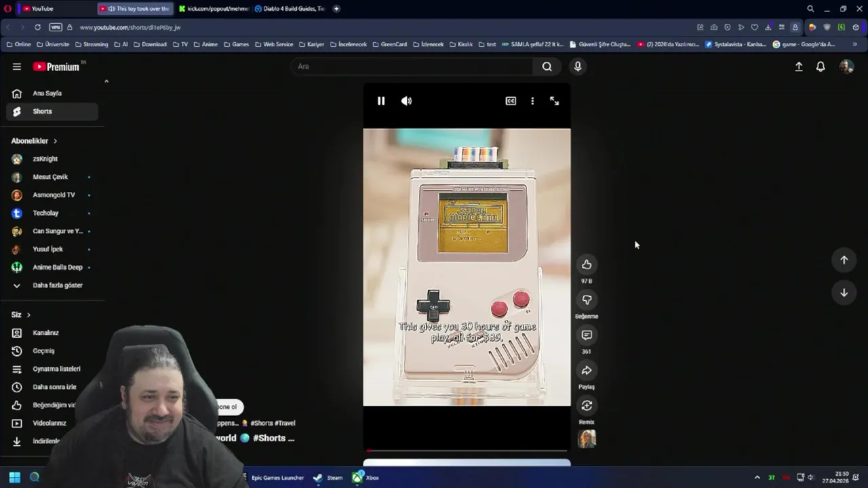The width and height of the screenshot is (868, 488).
Task: Open Daha sonra izle list
Action: tap(52, 387)
